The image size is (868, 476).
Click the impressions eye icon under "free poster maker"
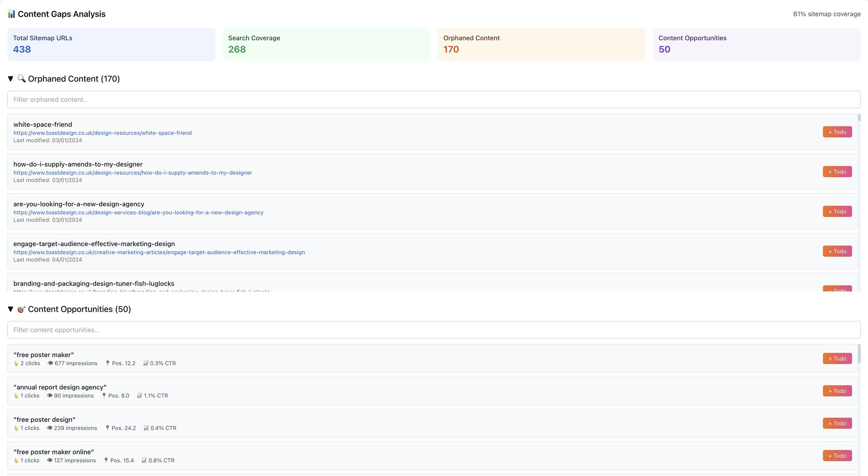pyautogui.click(x=50, y=363)
